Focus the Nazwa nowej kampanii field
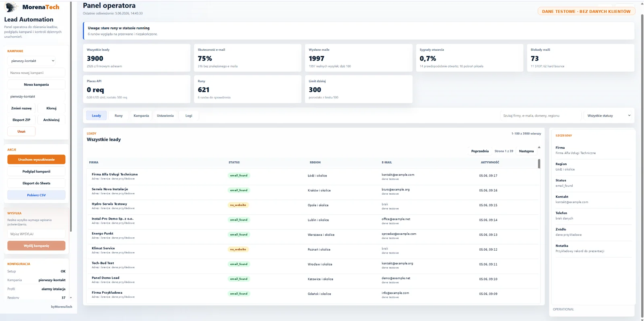Viewport: 644px width, 321px height. pos(36,73)
